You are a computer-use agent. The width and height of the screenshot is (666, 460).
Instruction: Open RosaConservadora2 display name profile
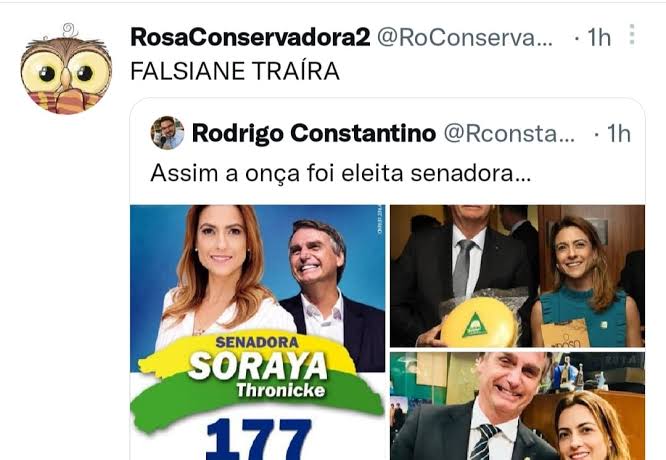pos(250,37)
